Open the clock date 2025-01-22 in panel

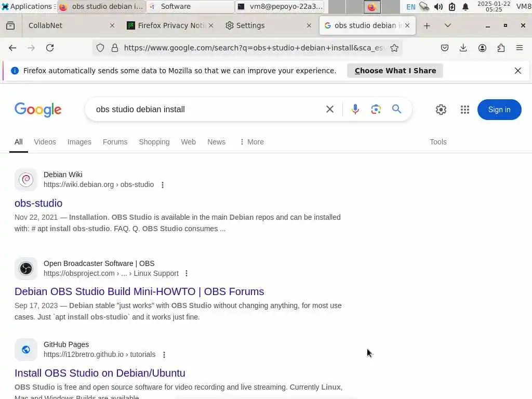(x=494, y=6)
